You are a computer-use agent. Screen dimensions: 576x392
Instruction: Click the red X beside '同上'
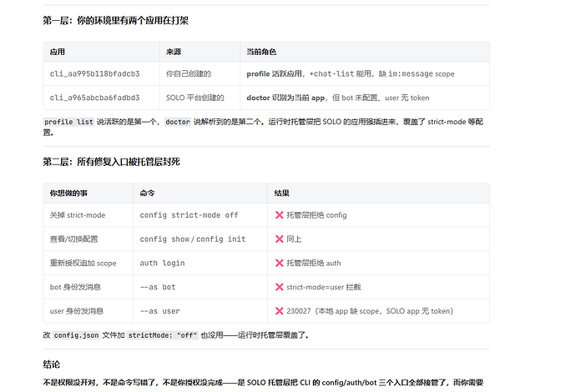pos(279,239)
